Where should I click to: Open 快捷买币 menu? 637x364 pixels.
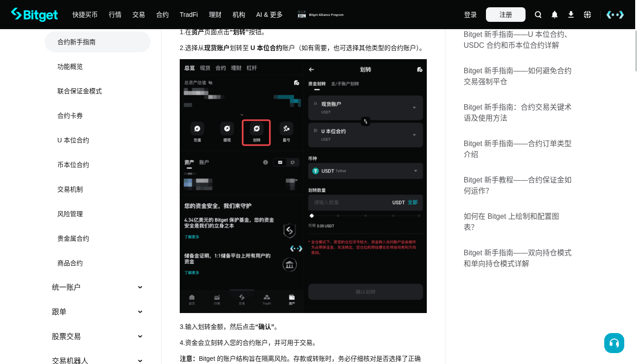85,15
